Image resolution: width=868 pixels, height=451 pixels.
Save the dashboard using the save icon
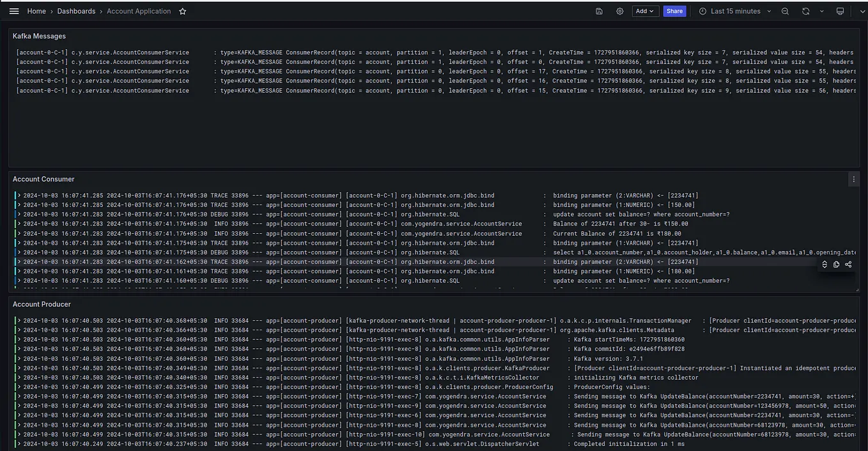(598, 11)
